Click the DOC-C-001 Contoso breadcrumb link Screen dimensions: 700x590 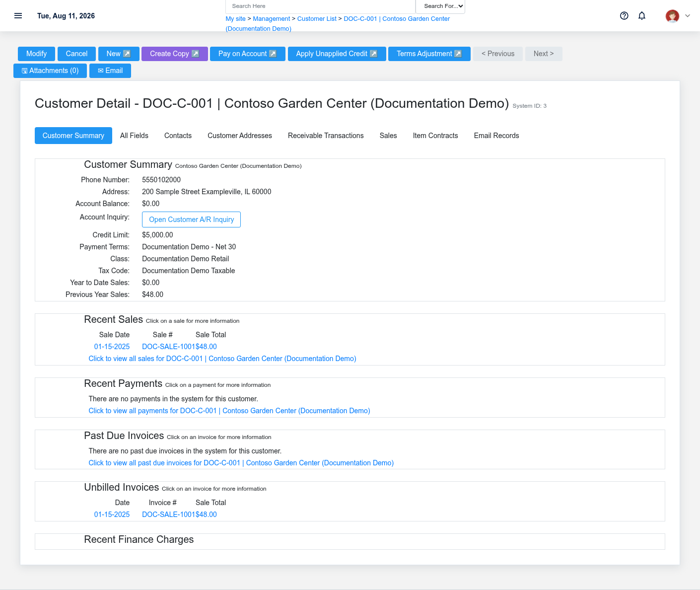(x=397, y=19)
